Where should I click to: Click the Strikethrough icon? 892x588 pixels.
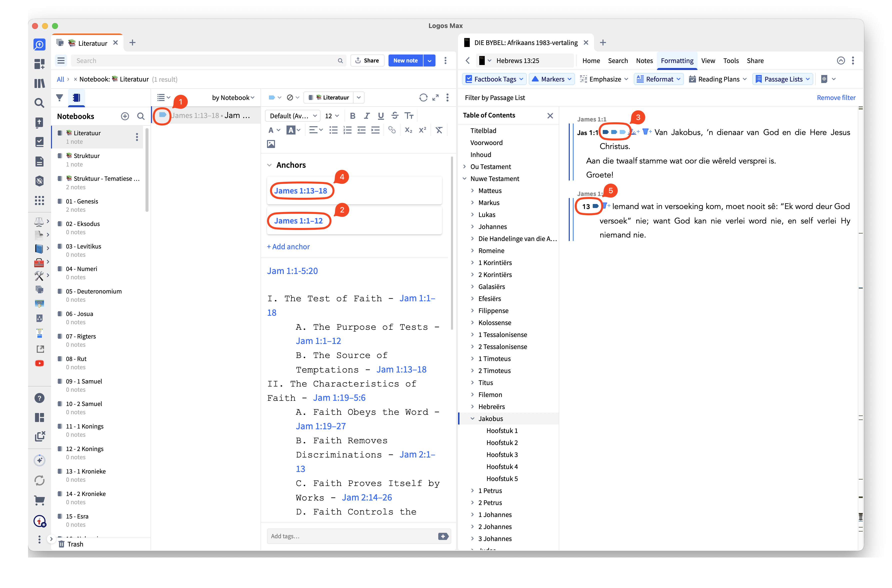point(394,116)
